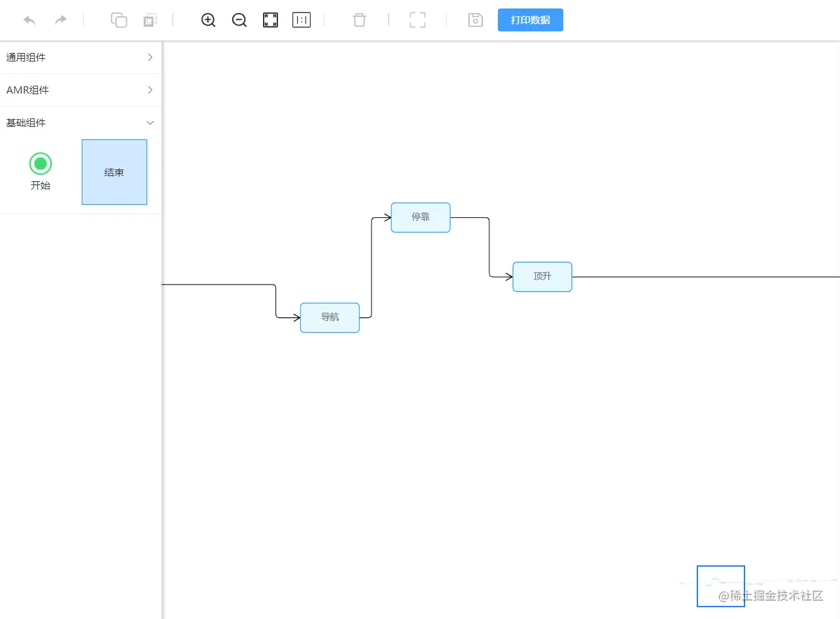The width and height of the screenshot is (840, 619).
Task: Click the 打印数据 button
Action: click(531, 20)
